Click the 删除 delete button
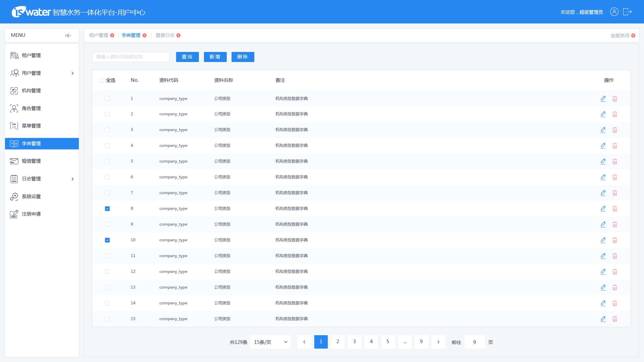Image resolution: width=644 pixels, height=362 pixels. coord(243,57)
